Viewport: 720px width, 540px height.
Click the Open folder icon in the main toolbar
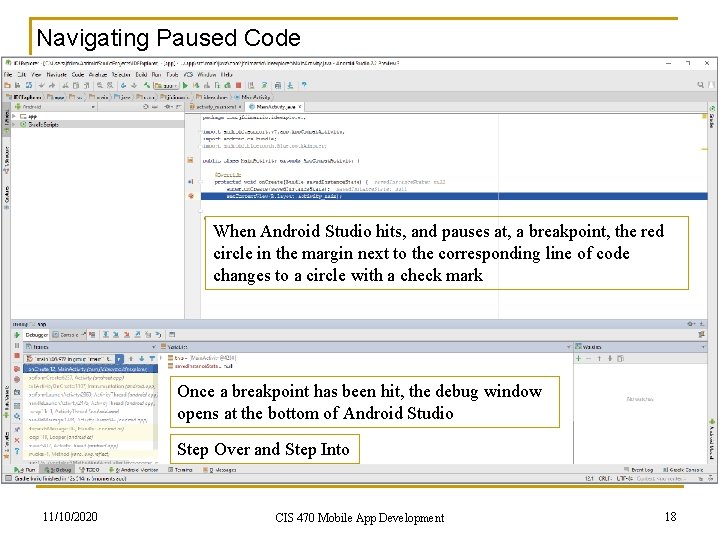pos(7,85)
